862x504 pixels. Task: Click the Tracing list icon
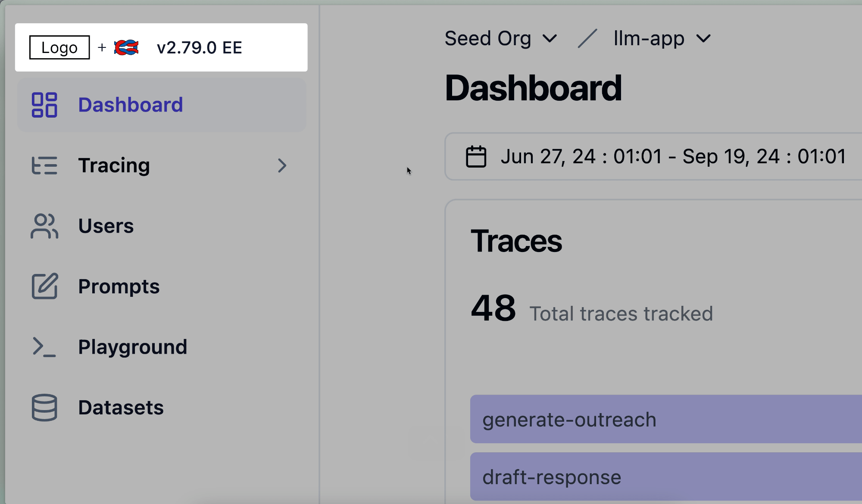tap(44, 165)
